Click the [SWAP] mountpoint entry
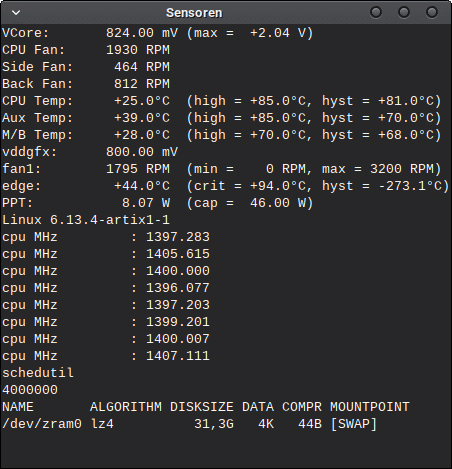The width and height of the screenshot is (452, 469). [x=354, y=424]
